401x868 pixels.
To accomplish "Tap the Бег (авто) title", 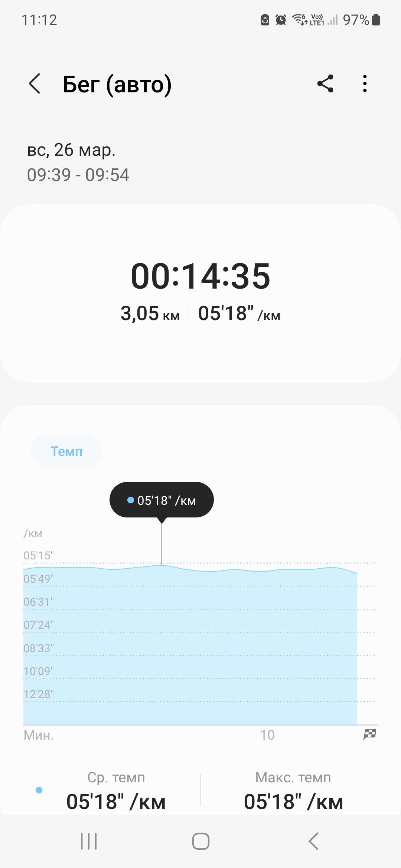I will (x=117, y=84).
